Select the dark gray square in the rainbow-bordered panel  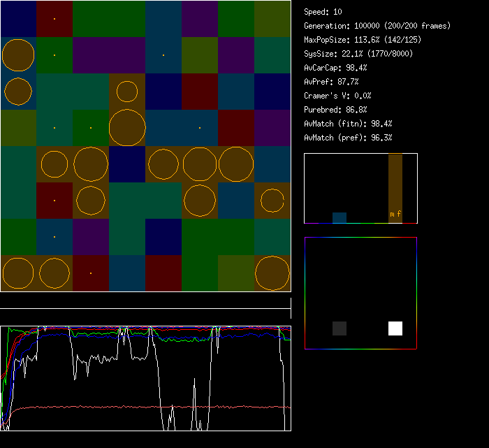click(340, 328)
